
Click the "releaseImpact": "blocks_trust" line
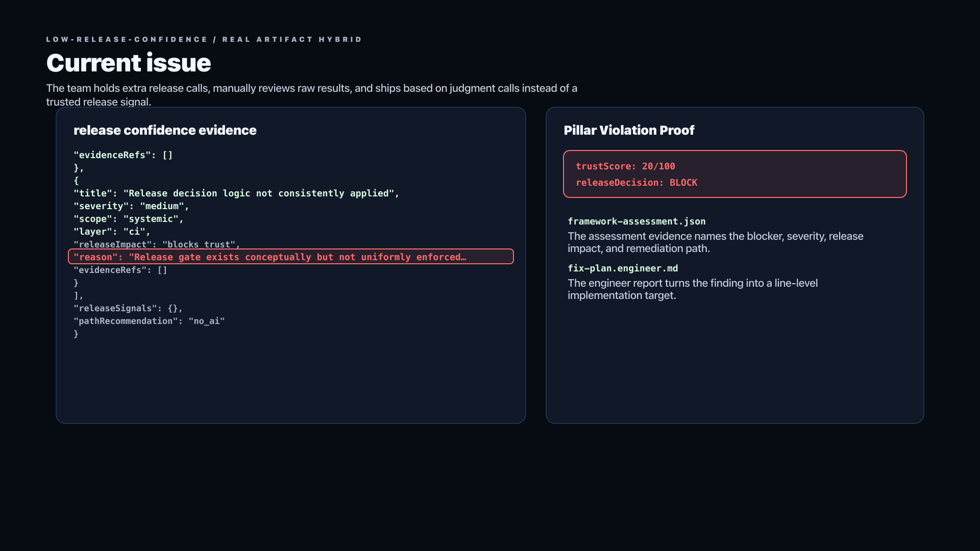[157, 244]
